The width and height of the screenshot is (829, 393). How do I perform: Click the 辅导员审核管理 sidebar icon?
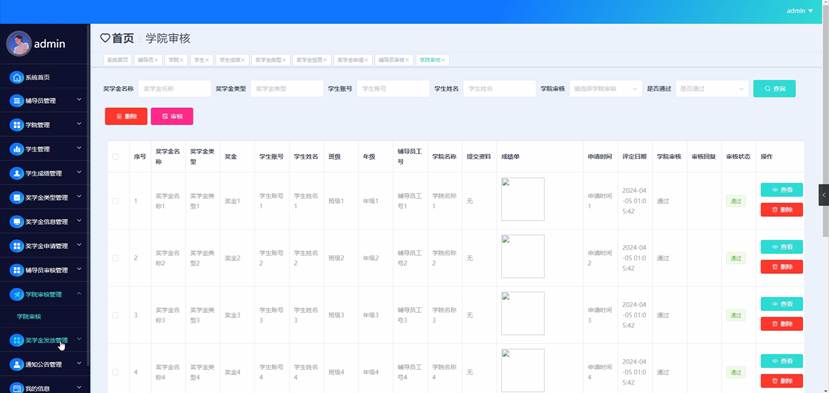[x=17, y=270]
